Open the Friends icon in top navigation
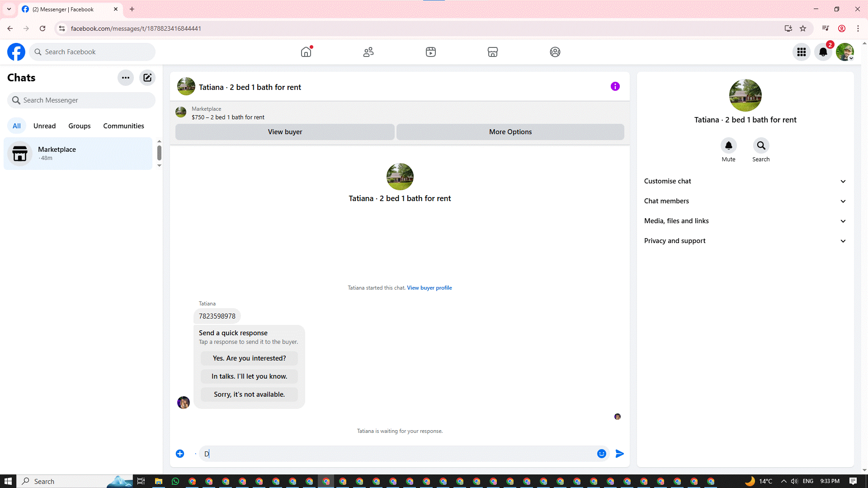 (368, 52)
